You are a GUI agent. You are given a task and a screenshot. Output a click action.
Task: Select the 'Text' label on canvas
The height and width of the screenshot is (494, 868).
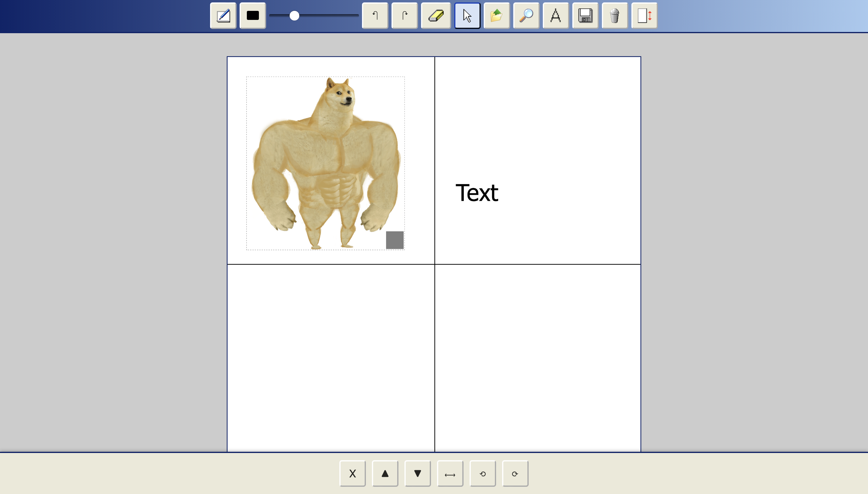[x=477, y=193]
